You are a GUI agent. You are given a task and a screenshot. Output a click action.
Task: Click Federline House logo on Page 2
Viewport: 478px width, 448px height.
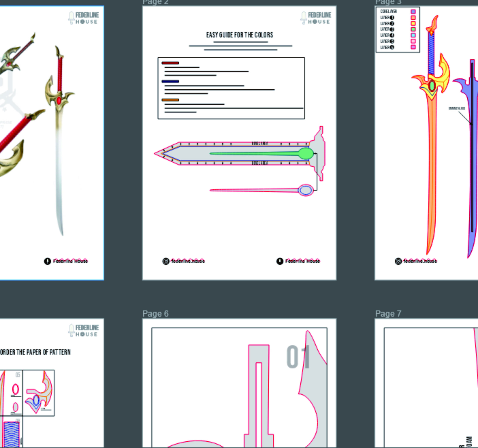pyautogui.click(x=316, y=18)
